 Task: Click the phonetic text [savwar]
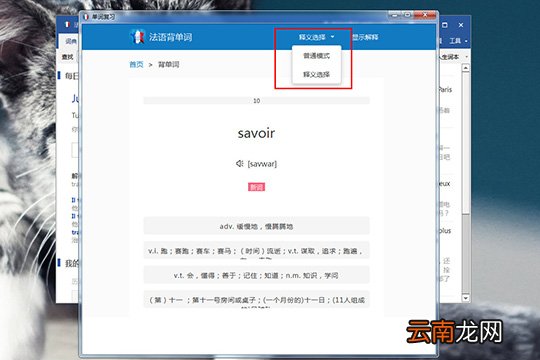[262, 164]
